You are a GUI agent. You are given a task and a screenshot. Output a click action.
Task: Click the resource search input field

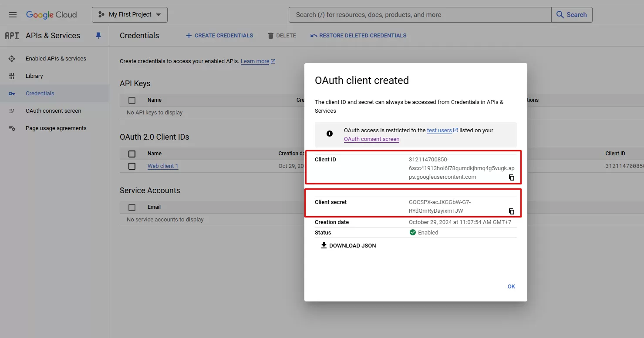coord(420,15)
